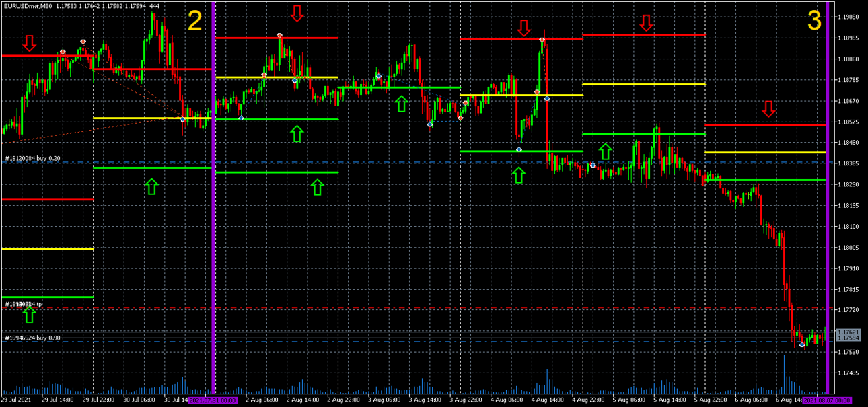Click the 29 Jul 2021 time axis label
The width and height of the screenshot is (868, 407).
[x=15, y=400]
